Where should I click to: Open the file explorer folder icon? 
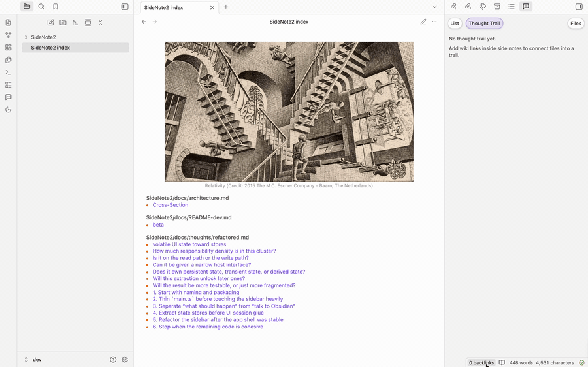click(x=27, y=7)
